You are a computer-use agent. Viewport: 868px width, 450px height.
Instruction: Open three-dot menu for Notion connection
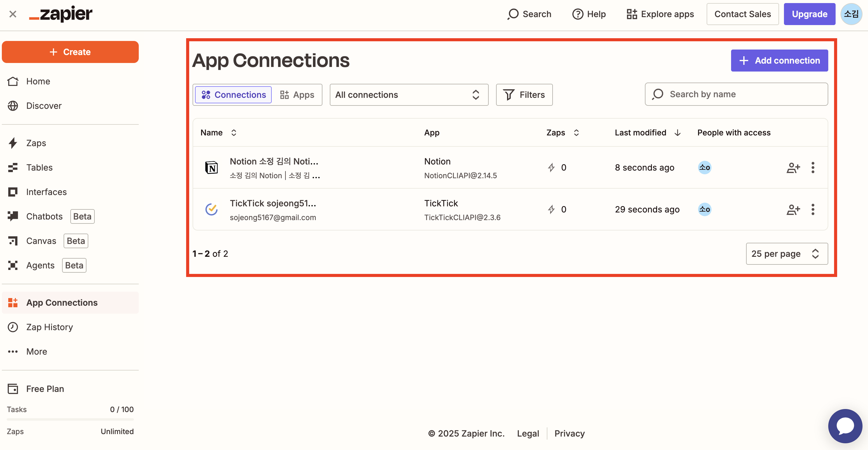click(x=813, y=168)
